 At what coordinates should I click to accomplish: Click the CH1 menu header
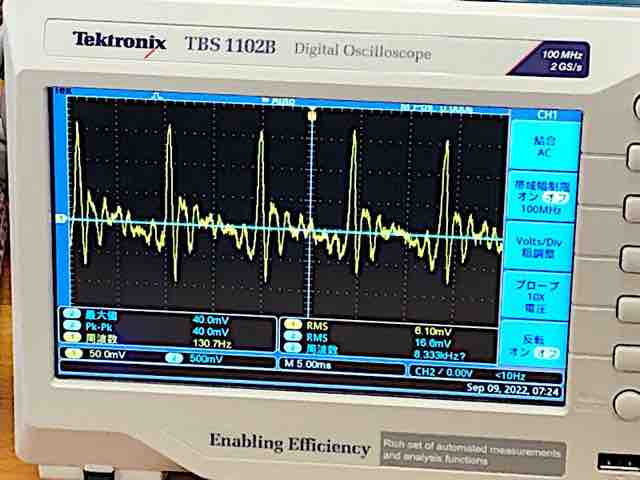coord(547,115)
